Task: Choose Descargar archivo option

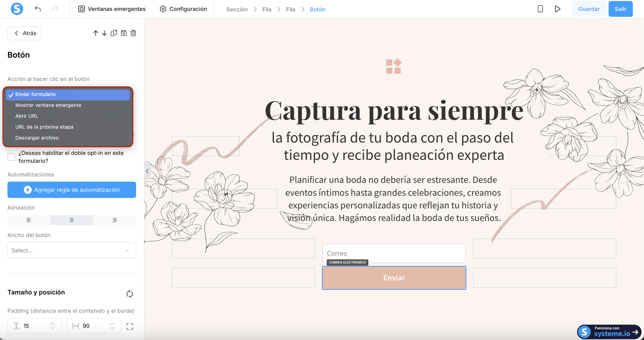Action: click(x=37, y=138)
